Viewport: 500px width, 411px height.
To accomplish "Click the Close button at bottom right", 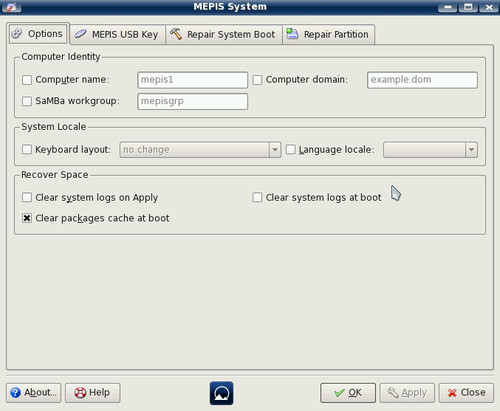I will point(466,393).
